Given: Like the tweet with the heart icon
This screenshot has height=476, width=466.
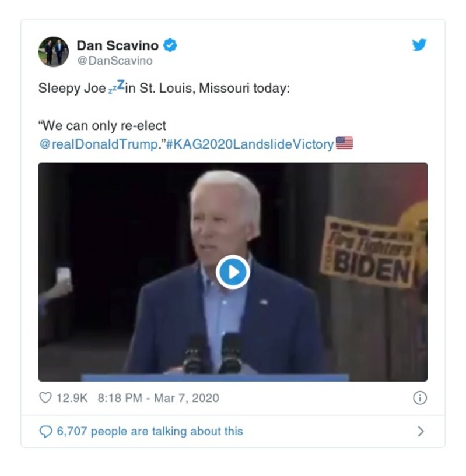Looking at the screenshot, I should [45, 398].
